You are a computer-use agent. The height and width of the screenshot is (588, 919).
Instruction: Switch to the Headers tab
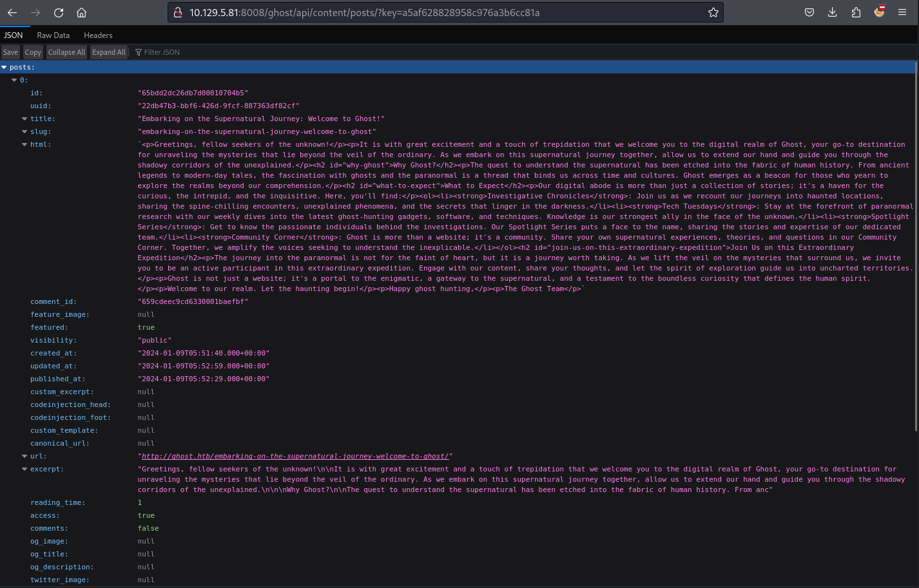[98, 35]
